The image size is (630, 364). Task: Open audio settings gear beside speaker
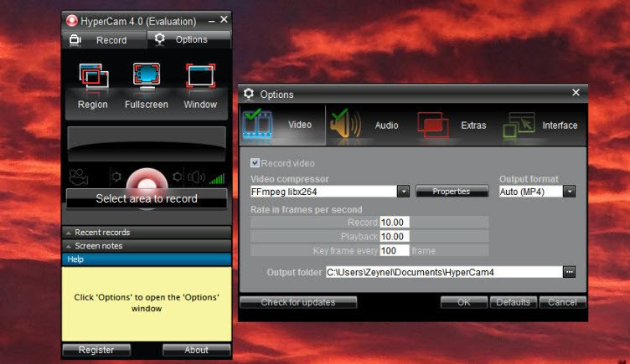click(177, 177)
